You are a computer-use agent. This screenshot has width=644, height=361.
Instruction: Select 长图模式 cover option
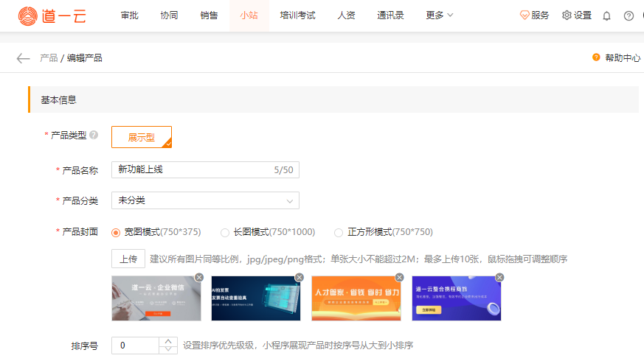tap(225, 233)
